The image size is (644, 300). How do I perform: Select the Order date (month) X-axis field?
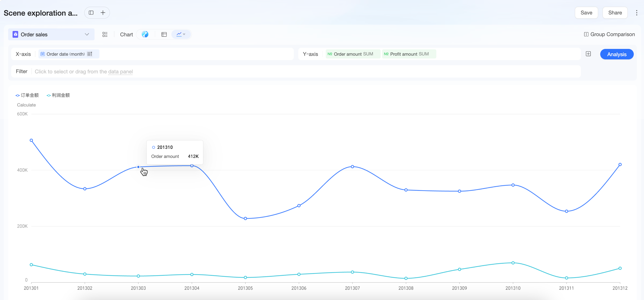68,54
